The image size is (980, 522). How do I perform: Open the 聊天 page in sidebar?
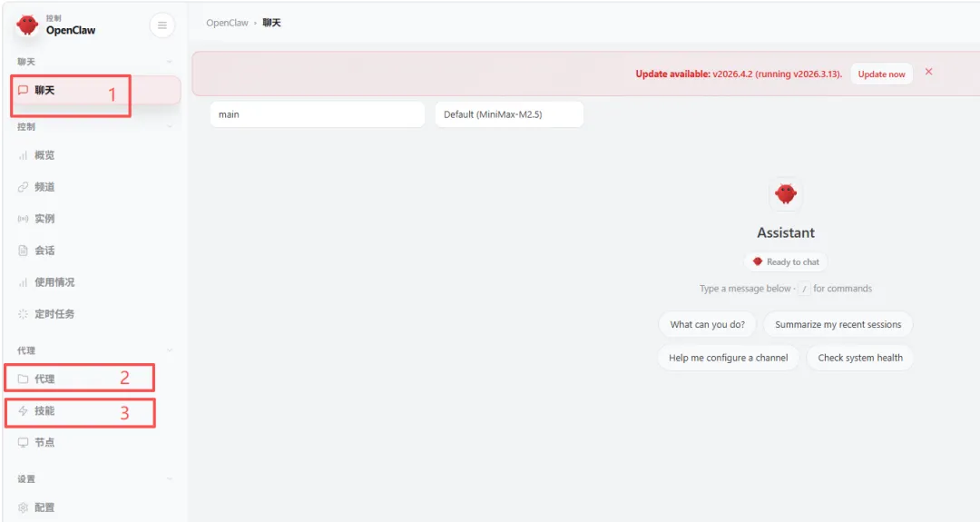95,90
